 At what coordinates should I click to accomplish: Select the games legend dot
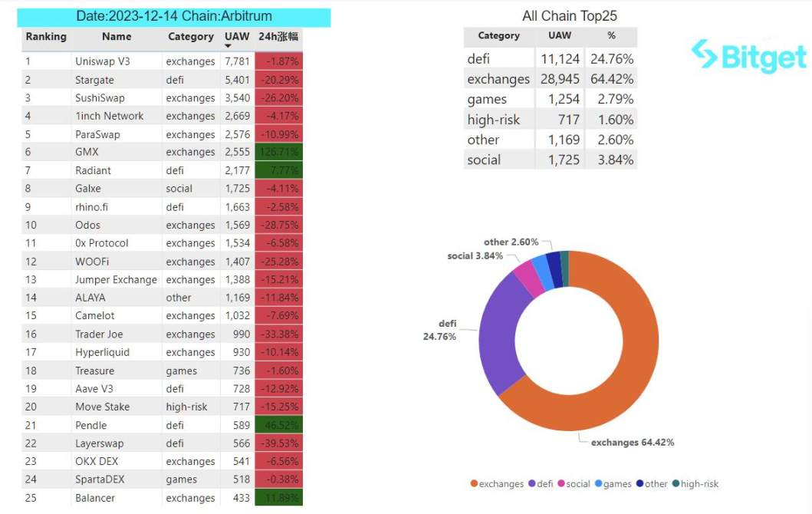click(x=599, y=483)
